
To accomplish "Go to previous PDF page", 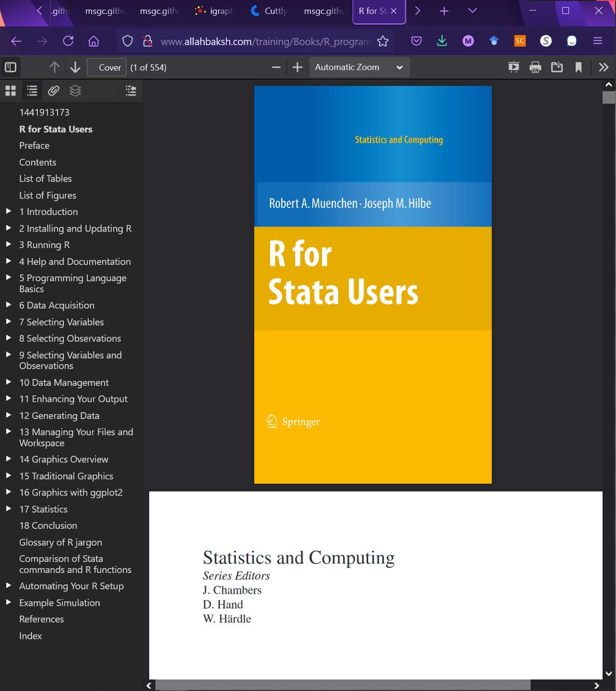I will pos(55,67).
